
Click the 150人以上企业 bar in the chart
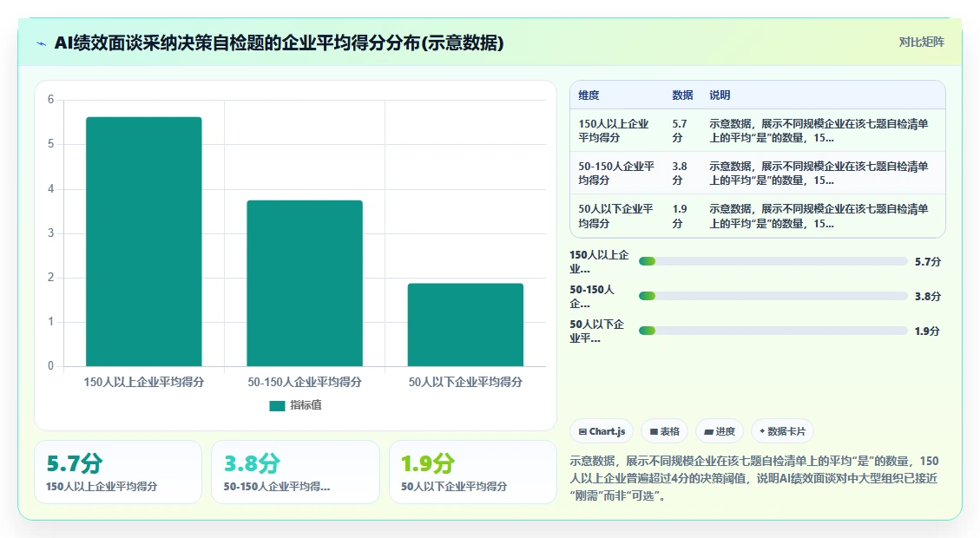144,241
